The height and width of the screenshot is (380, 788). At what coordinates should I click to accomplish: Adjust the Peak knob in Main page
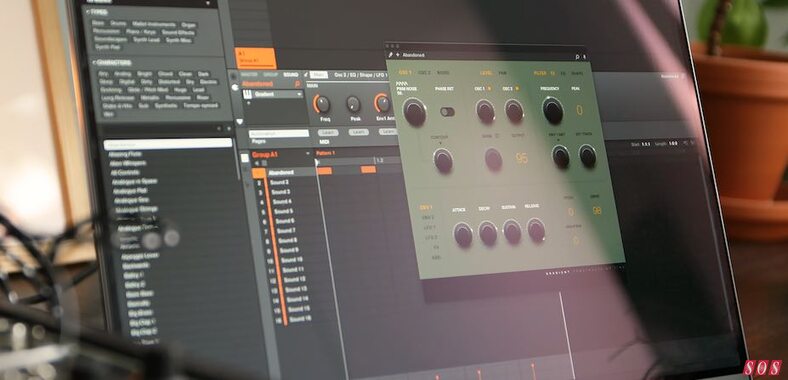point(353,104)
